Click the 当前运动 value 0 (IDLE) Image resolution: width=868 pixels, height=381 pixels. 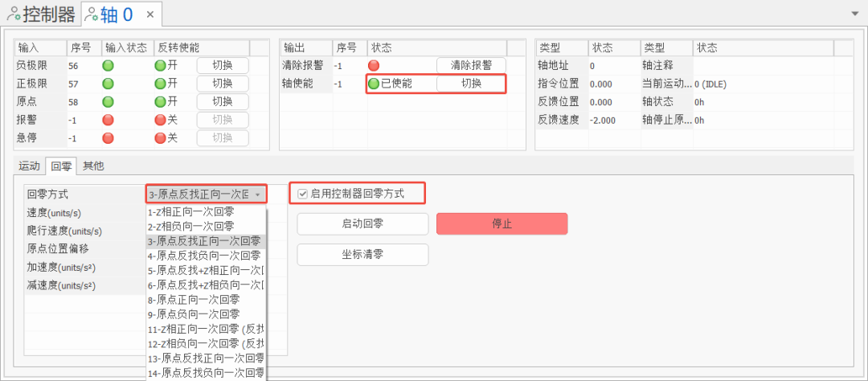710,84
